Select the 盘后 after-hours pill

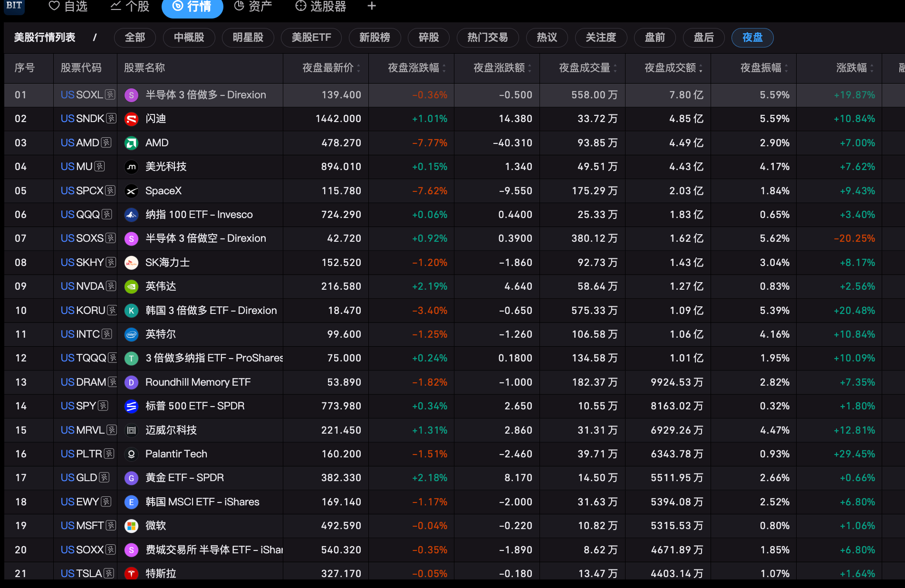[704, 38]
